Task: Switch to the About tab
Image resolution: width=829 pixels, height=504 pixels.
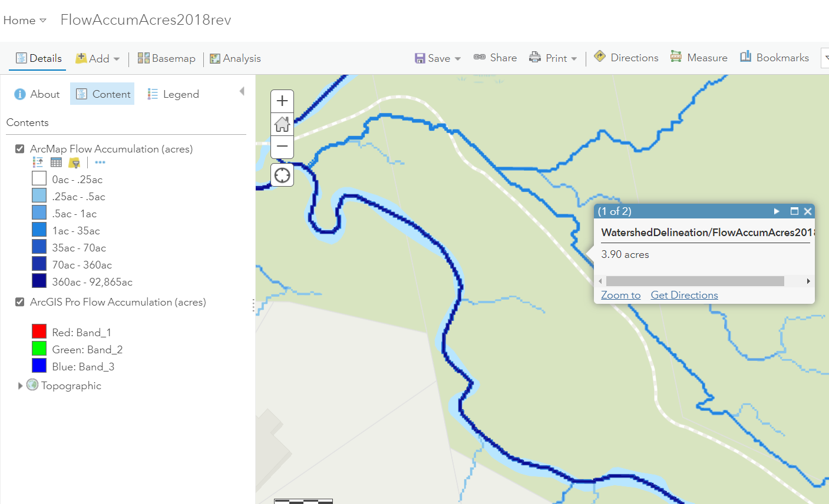Action: click(x=37, y=94)
